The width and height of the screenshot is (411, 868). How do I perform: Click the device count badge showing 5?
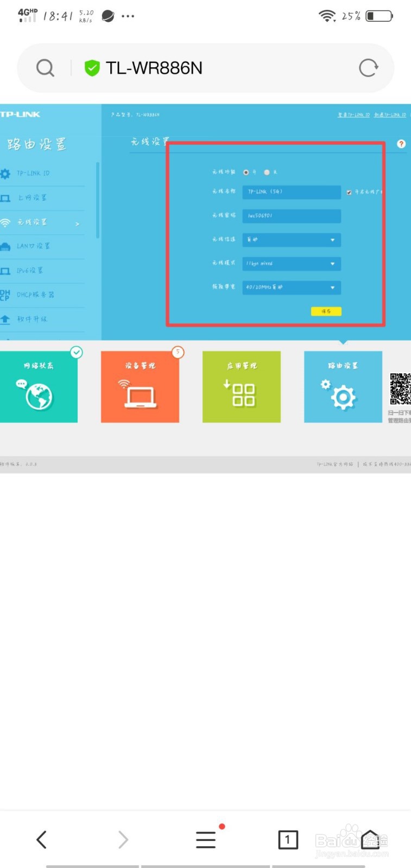(x=178, y=352)
